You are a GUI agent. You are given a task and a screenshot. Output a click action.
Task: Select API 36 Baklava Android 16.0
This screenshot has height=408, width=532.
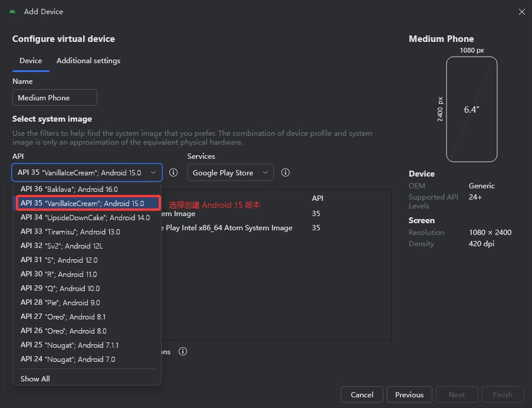tap(87, 189)
